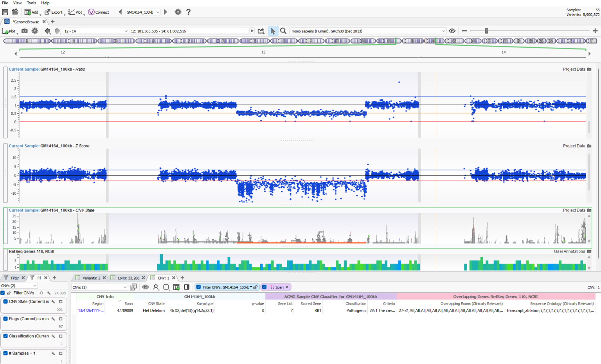Open the Add data source tool
This screenshot has height=364, width=601.
click(x=32, y=12)
